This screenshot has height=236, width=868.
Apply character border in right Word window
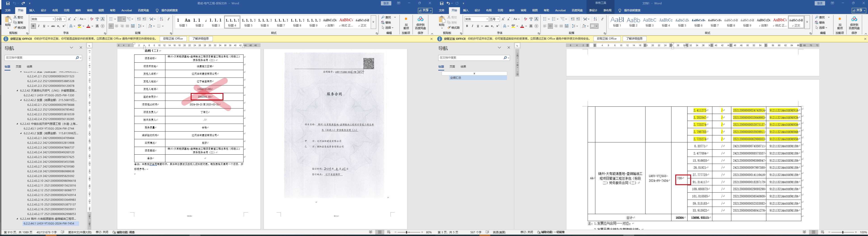(x=536, y=19)
